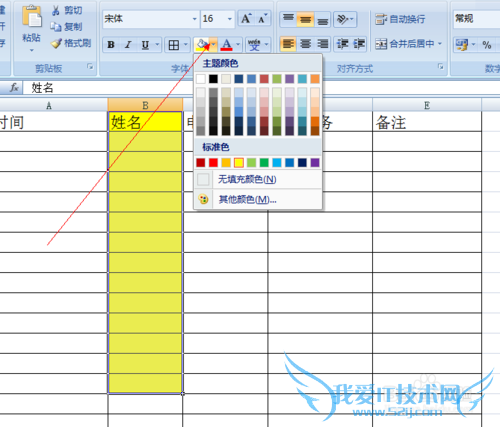This screenshot has width=500, height=427.
Task: Click the Fill Color paint bucket
Action: 202,45
